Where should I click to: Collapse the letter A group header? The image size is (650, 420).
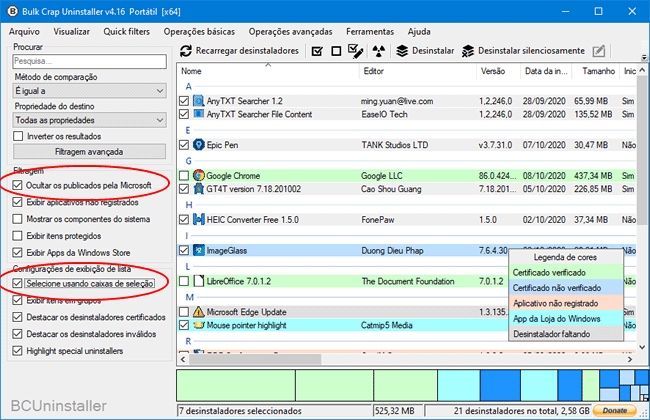point(188,86)
